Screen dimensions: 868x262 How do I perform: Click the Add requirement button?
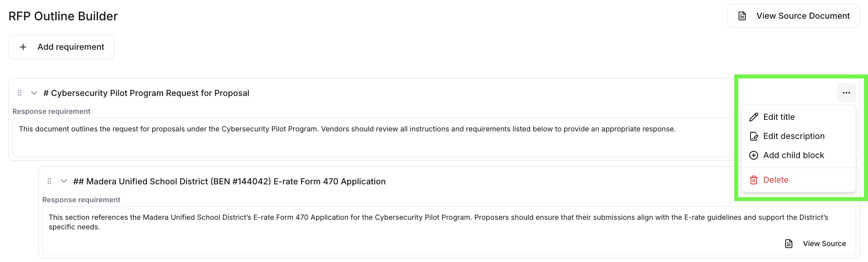[x=61, y=47]
